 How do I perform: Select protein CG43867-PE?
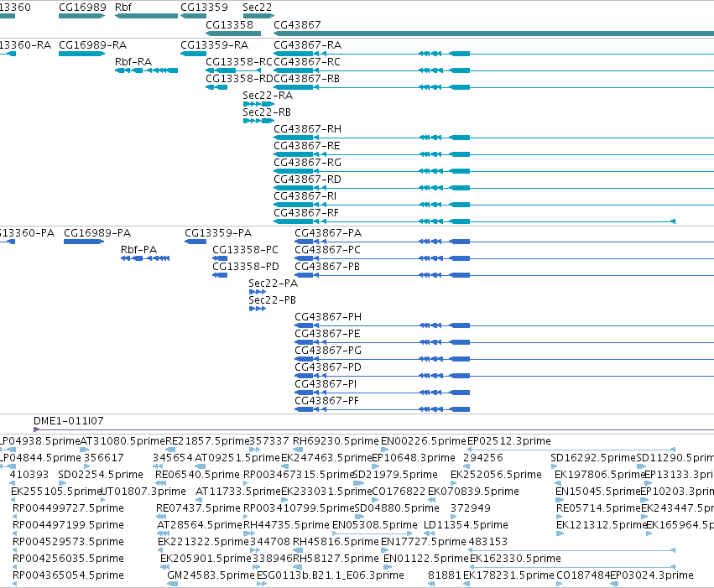coord(327,334)
